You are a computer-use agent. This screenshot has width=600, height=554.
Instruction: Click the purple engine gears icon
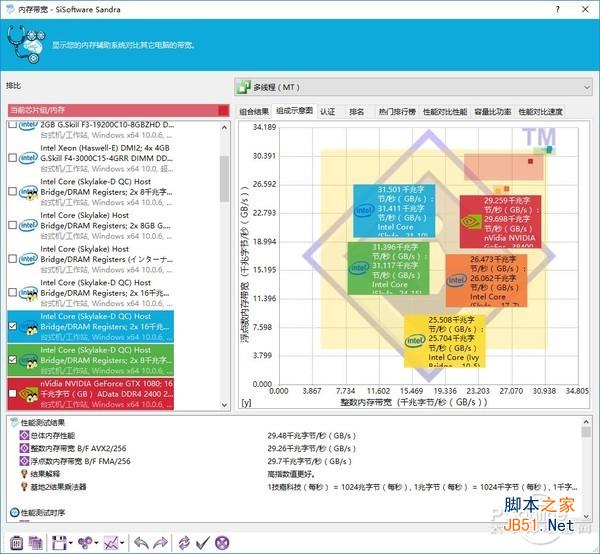click(85, 543)
